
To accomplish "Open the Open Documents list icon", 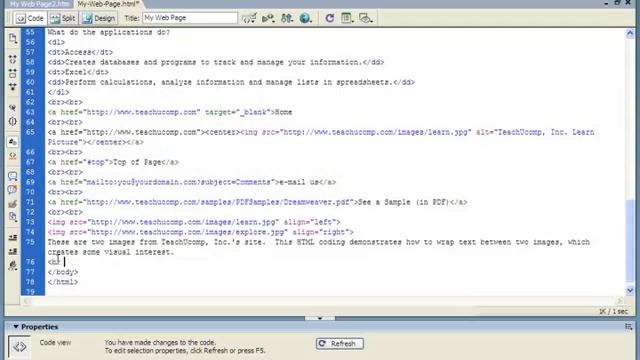I will [13, 38].
